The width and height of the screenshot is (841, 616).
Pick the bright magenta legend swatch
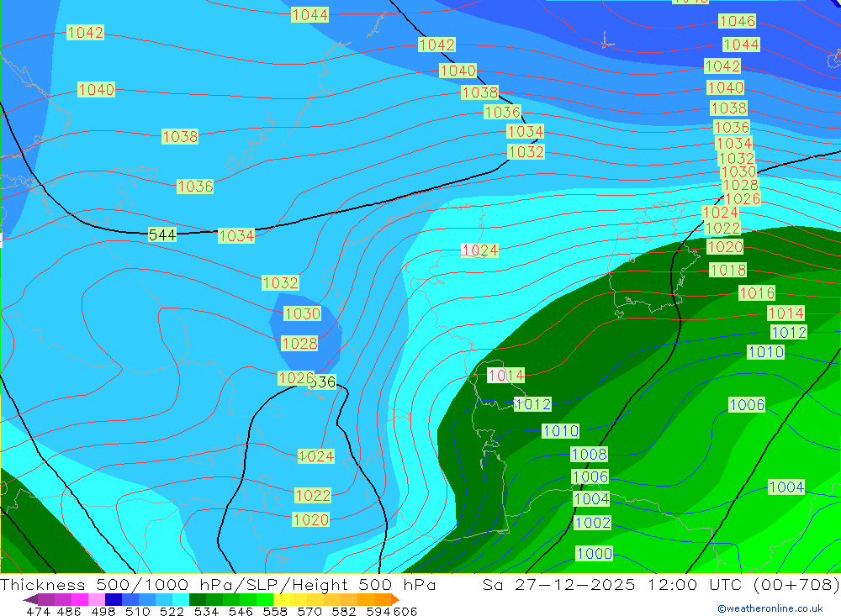tap(80, 599)
